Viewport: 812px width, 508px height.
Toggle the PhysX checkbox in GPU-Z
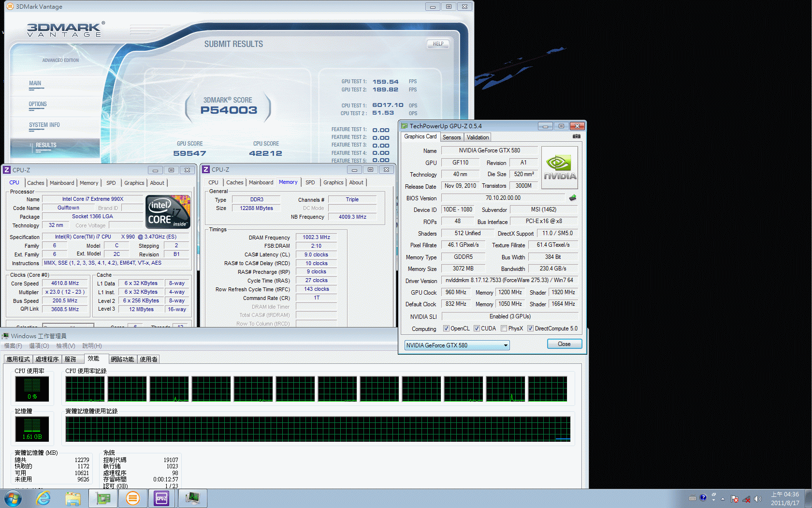tap(504, 329)
